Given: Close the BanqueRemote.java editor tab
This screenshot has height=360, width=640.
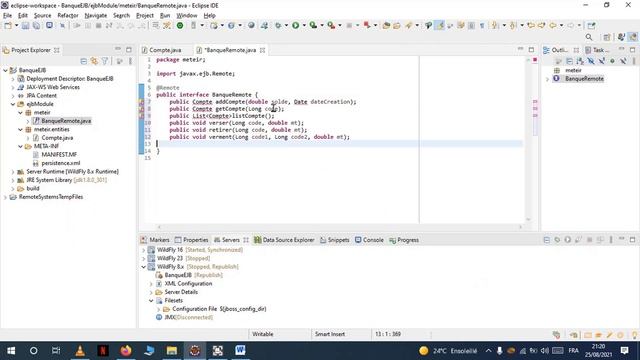Looking at the screenshot, I should [262, 50].
